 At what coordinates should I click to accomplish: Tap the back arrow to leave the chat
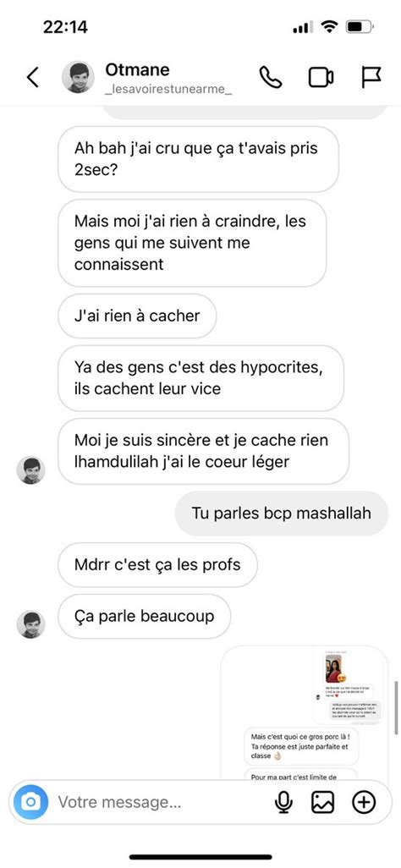[x=33, y=78]
